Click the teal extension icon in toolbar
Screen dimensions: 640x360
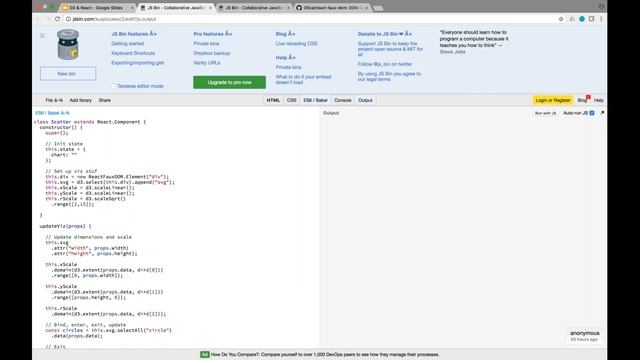coord(582,19)
